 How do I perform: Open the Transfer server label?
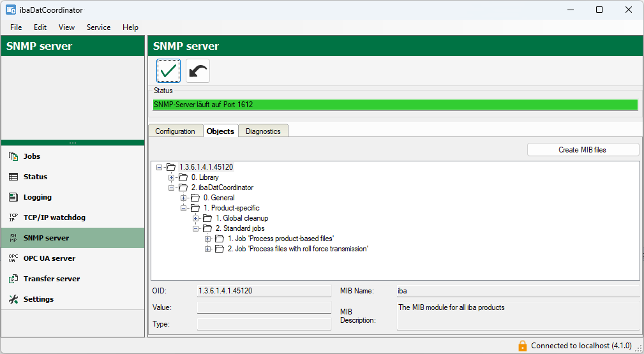(x=52, y=279)
